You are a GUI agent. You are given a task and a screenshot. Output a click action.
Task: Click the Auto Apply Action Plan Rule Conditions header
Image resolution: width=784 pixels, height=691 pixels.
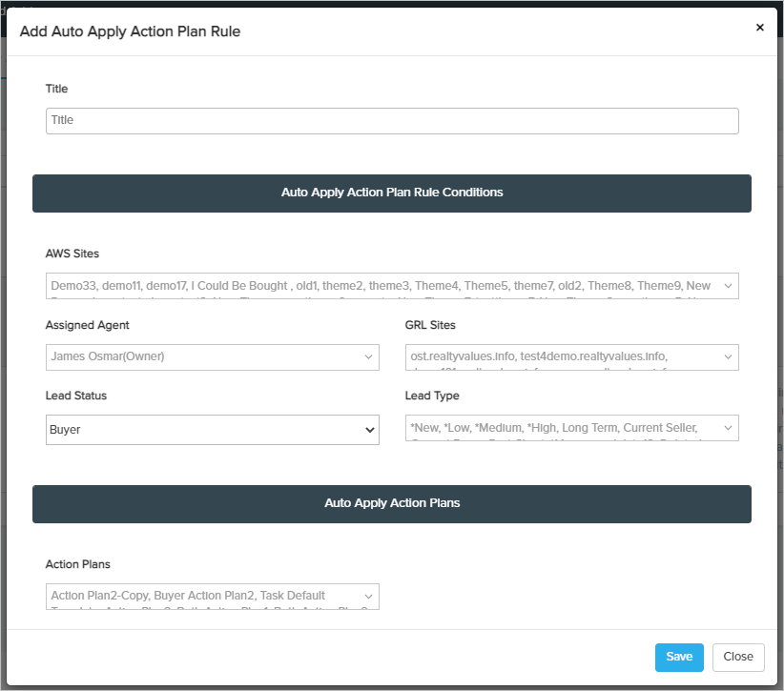tap(391, 193)
